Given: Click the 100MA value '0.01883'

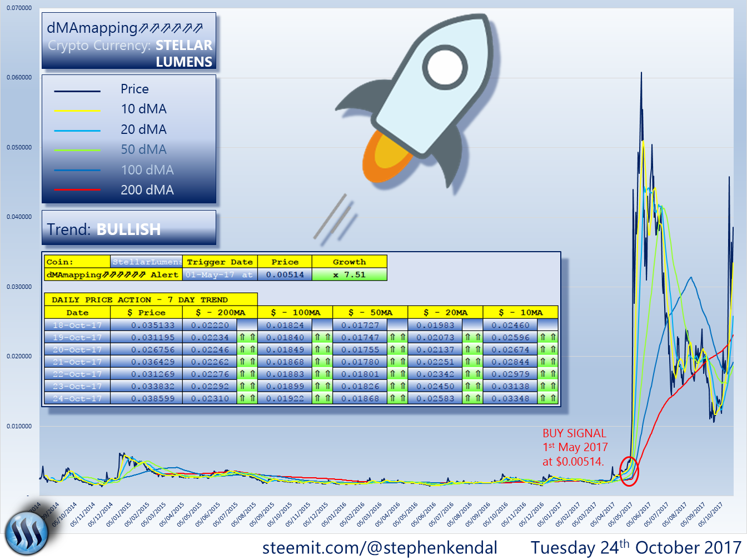Looking at the screenshot, I should coord(285,374).
